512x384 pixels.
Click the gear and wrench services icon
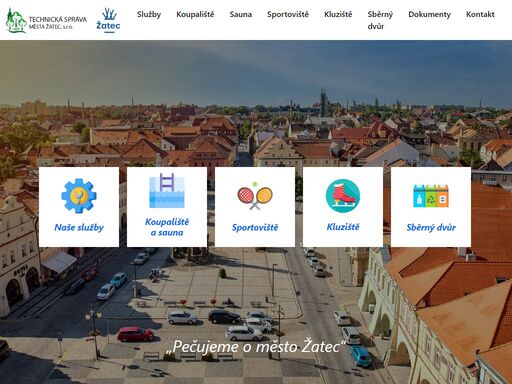(x=79, y=196)
